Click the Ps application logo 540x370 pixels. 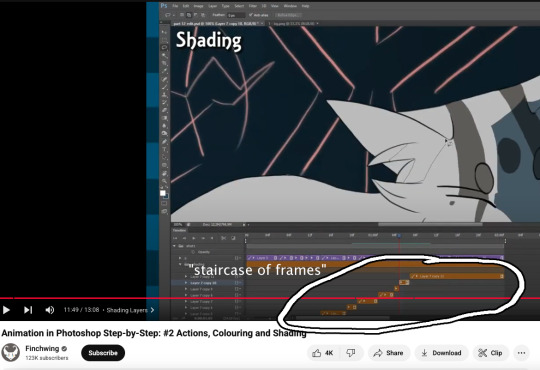[x=164, y=6]
